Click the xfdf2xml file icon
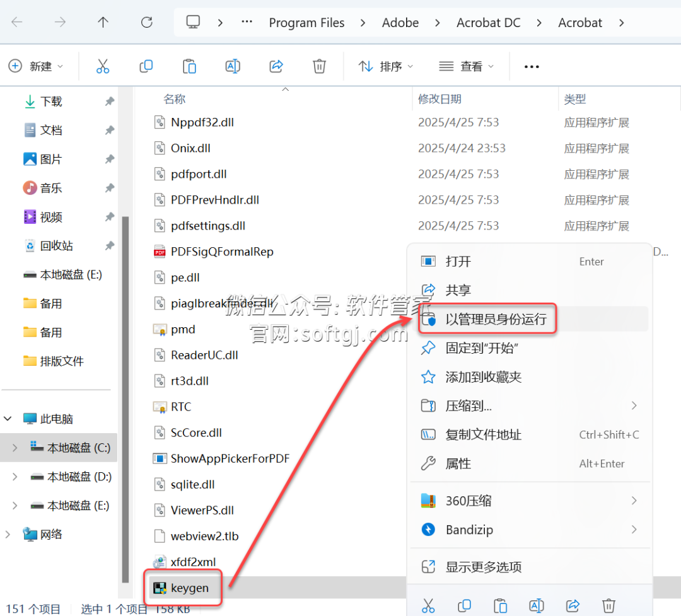Screen dimensions: 681x616 [160, 562]
